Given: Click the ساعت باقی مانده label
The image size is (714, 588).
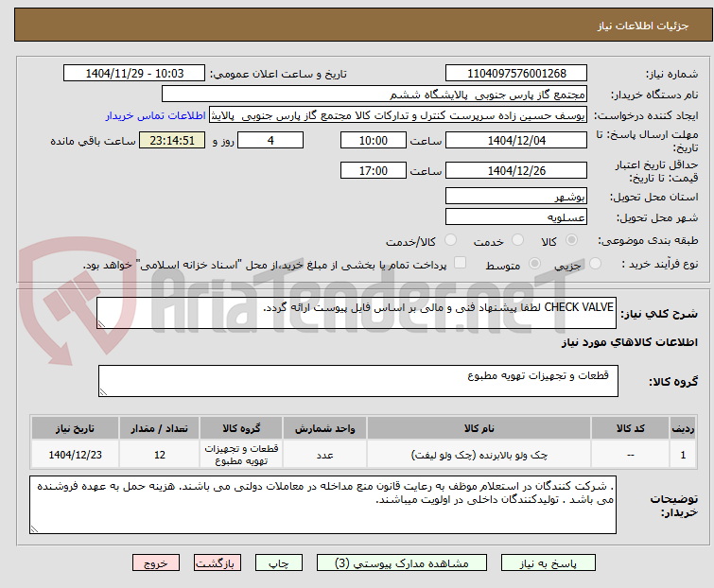Looking at the screenshot, I should pyautogui.click(x=93, y=141).
